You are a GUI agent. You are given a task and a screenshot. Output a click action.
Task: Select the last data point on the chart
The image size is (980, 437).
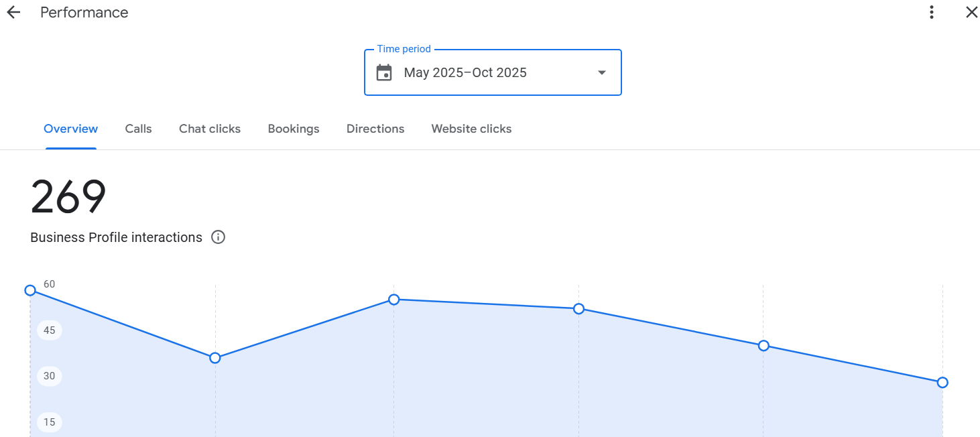pyautogui.click(x=942, y=383)
